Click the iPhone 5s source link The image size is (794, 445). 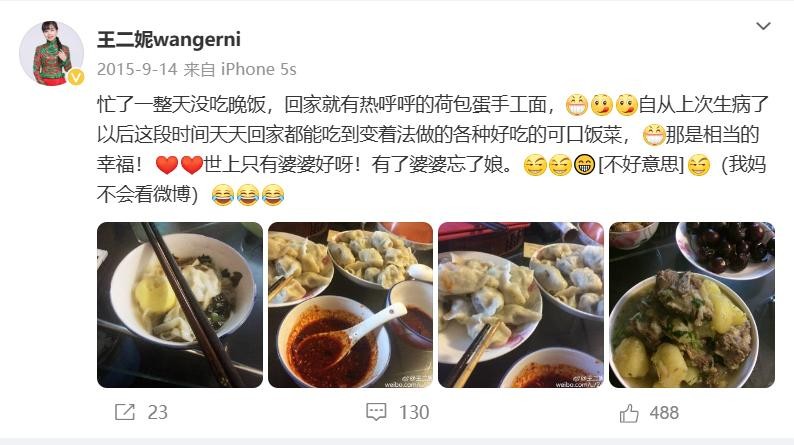pos(259,69)
